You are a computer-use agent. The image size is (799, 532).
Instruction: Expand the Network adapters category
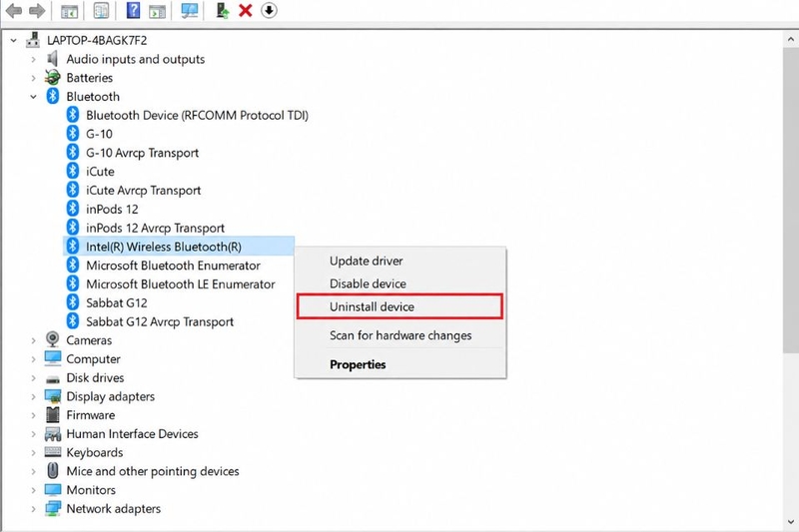(x=33, y=509)
